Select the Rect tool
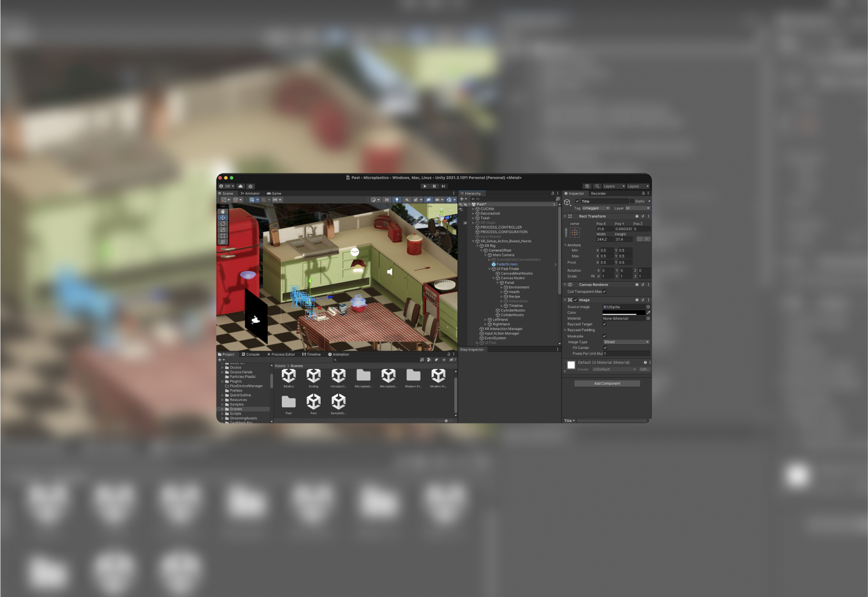 [x=223, y=236]
